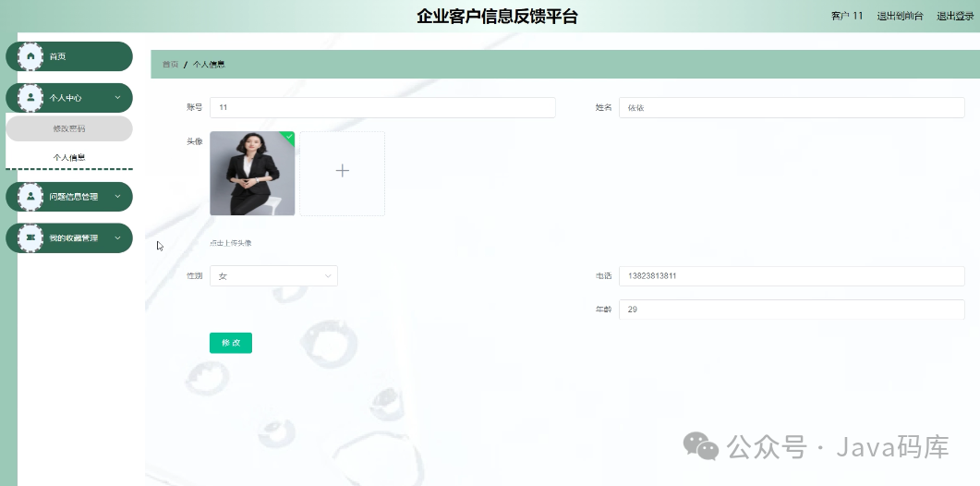Screen dimensions: 980x486
Task: Click the green checkmark badge on the avatar
Action: [x=288, y=137]
